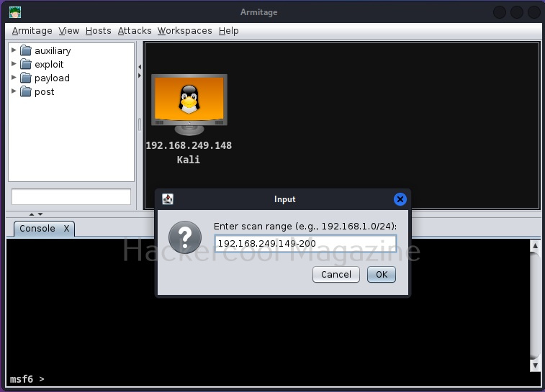Confirm scan range with OK button

point(382,275)
